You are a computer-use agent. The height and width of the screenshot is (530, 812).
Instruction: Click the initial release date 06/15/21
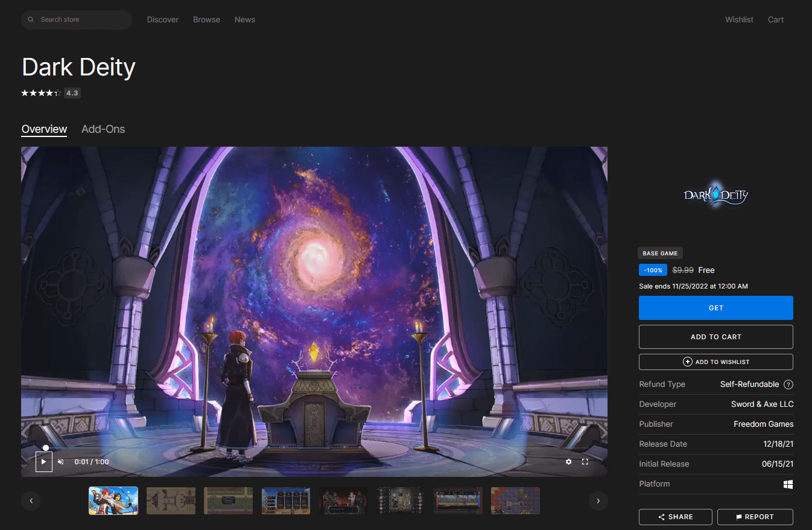tap(778, 464)
